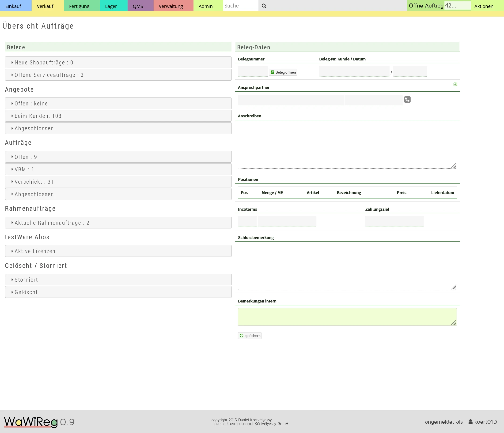Expand Aktuelle Rahmenaufträge : 2

pos(118,222)
